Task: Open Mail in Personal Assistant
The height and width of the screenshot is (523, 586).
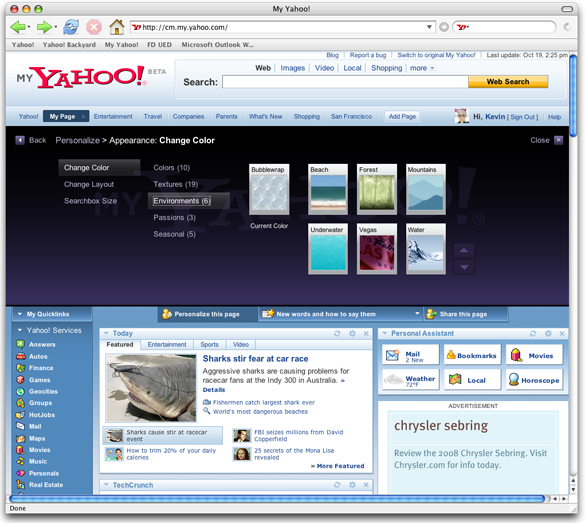Action: coord(410,355)
